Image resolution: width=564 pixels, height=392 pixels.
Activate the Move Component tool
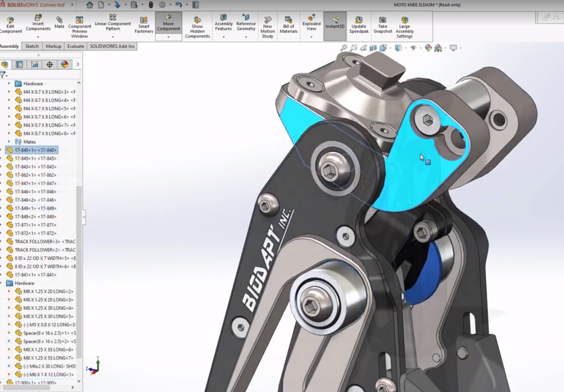pyautogui.click(x=168, y=24)
